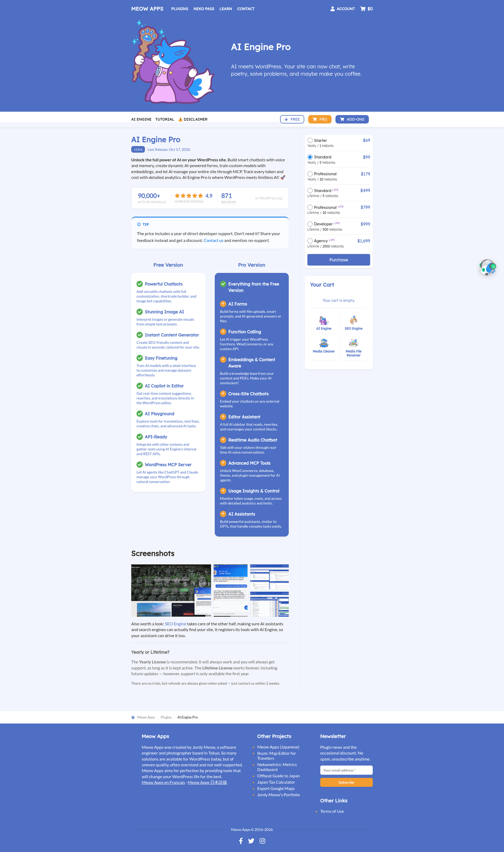The height and width of the screenshot is (852, 504).
Task: Click the AI Engine wizard cat mascot image
Action: 173,62
